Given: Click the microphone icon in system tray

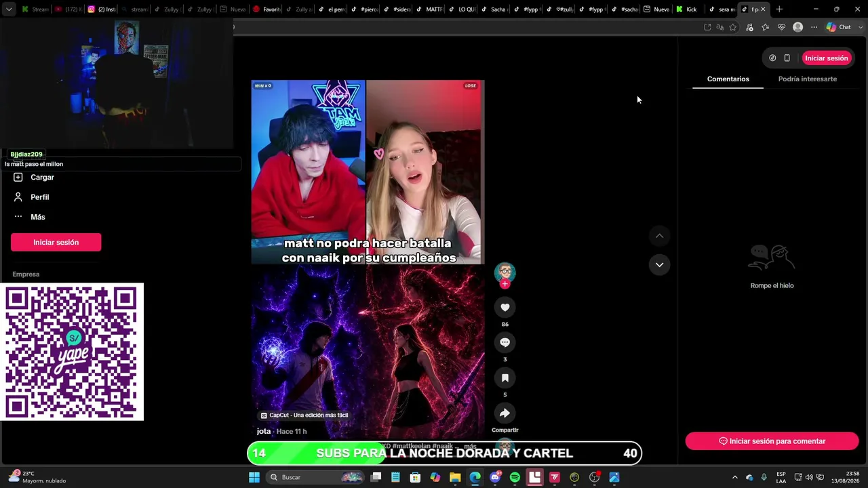Looking at the screenshot, I should [x=764, y=477].
